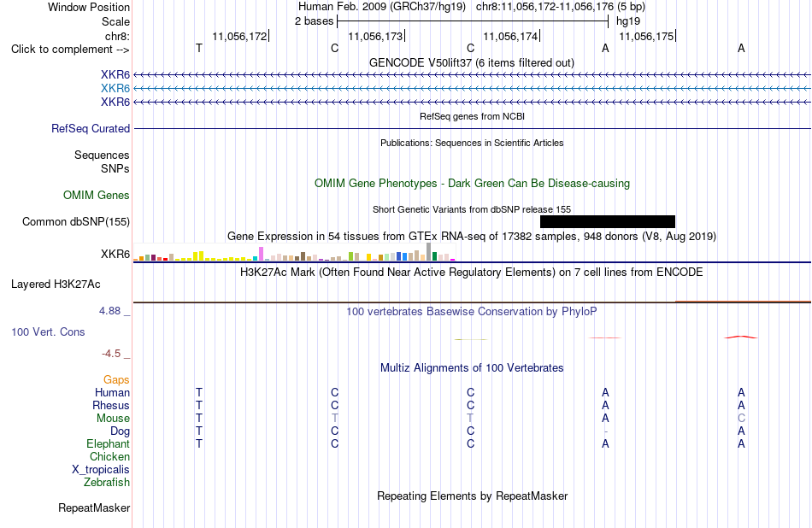Click 'RefSeq genes from NCBI' title
The height and width of the screenshot is (528, 812).
[473, 116]
